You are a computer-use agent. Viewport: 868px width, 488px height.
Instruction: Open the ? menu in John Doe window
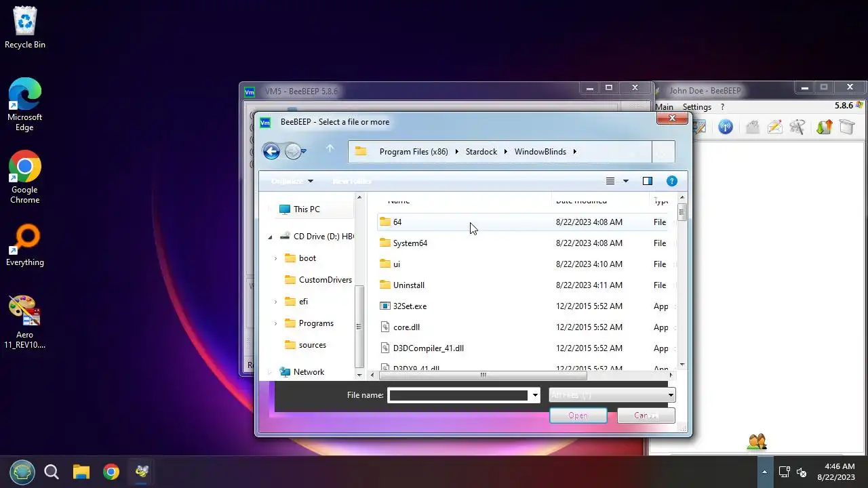[x=722, y=107]
